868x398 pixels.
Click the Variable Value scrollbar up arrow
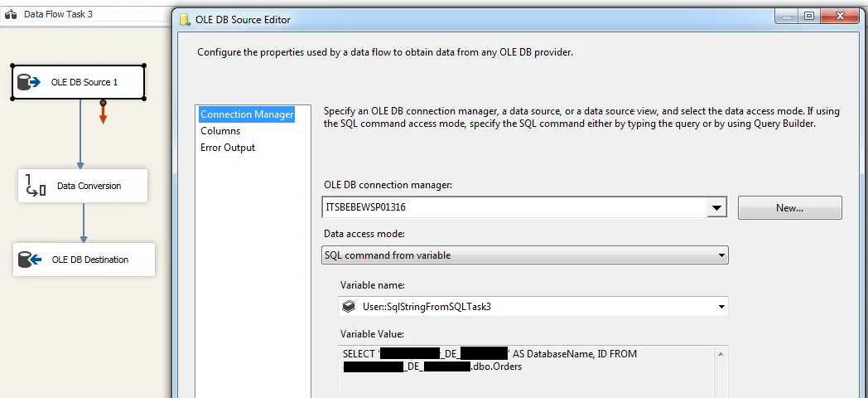tap(721, 354)
